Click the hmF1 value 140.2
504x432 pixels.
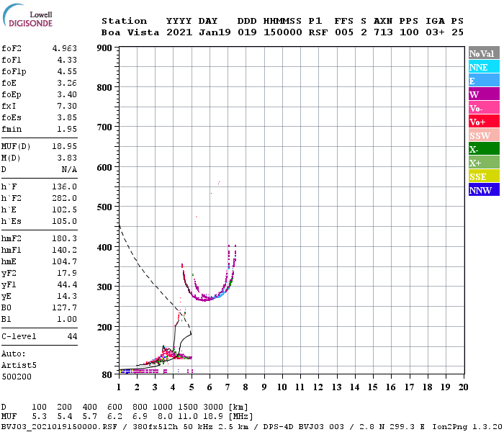tap(65, 250)
